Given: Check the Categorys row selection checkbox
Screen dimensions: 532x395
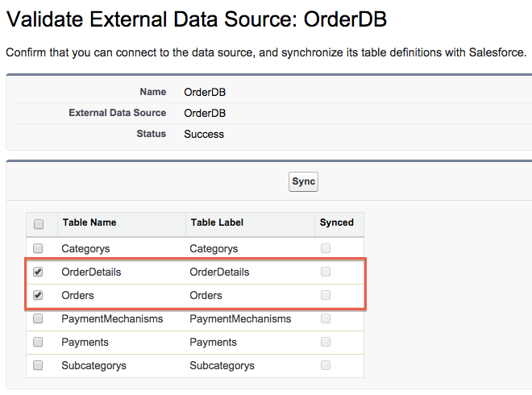Looking at the screenshot, I should [x=38, y=249].
